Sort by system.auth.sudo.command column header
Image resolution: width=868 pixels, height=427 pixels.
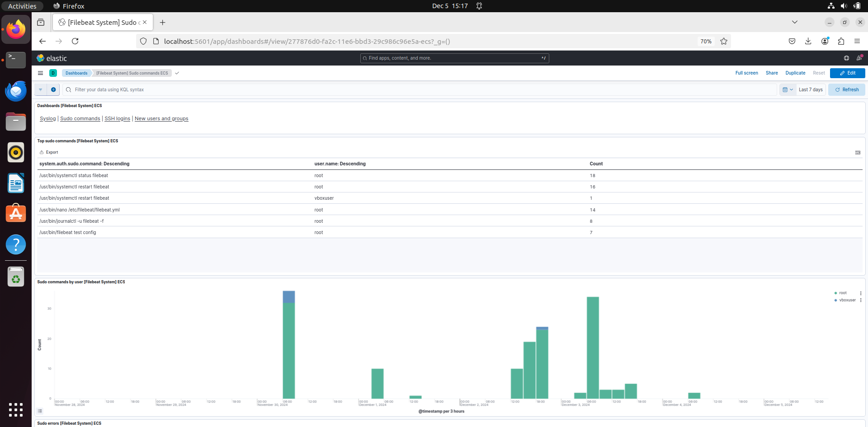pos(84,164)
